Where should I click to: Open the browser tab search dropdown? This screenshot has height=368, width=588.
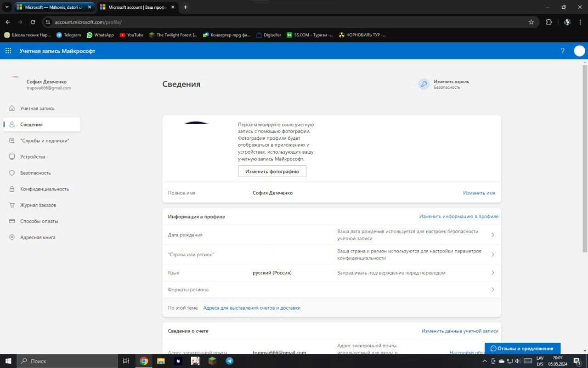[x=7, y=7]
